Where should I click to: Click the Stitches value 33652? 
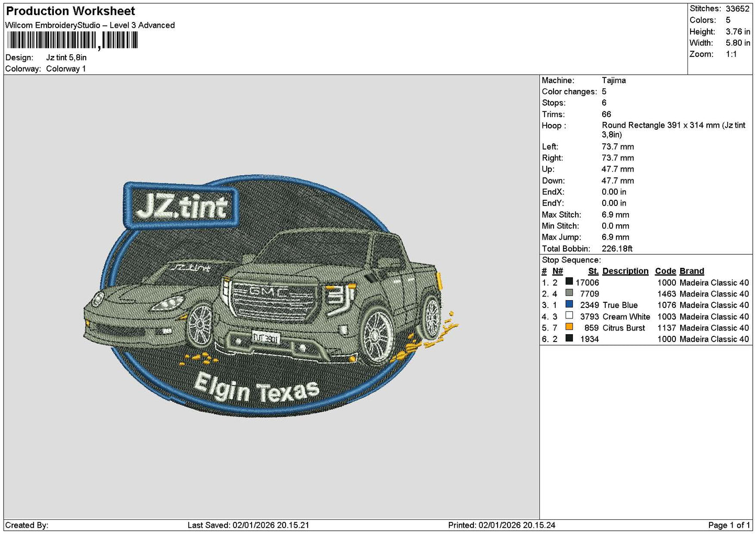coord(738,9)
